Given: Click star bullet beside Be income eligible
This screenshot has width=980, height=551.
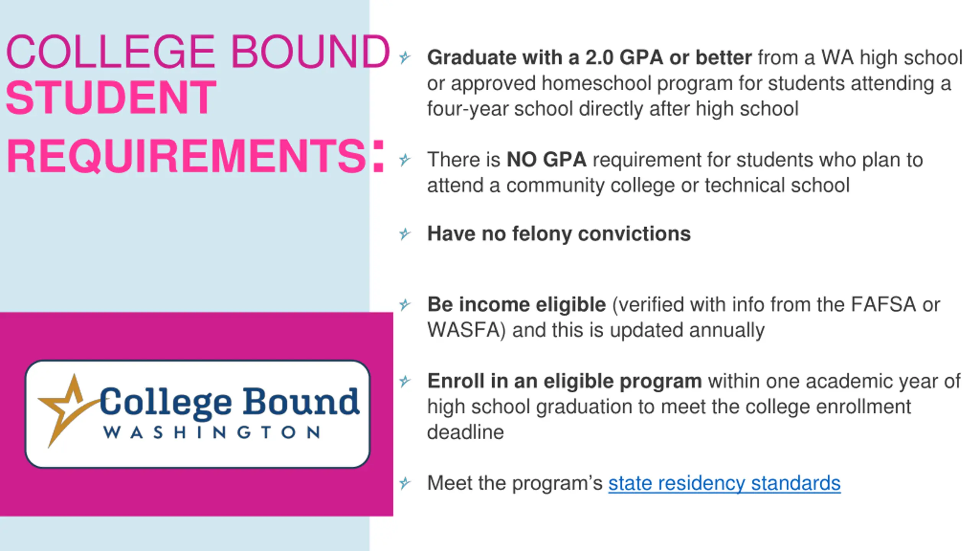Looking at the screenshot, I should click(405, 305).
